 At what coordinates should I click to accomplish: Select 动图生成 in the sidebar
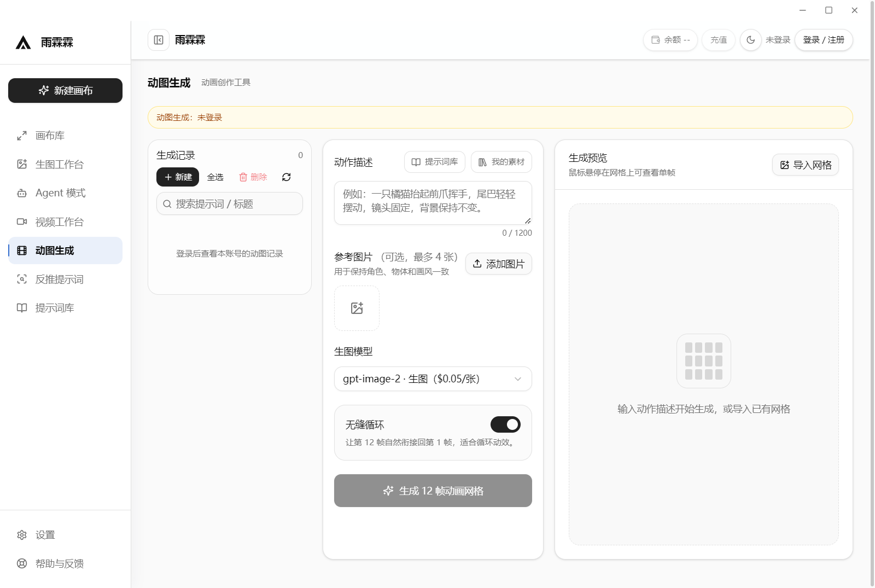(65, 251)
